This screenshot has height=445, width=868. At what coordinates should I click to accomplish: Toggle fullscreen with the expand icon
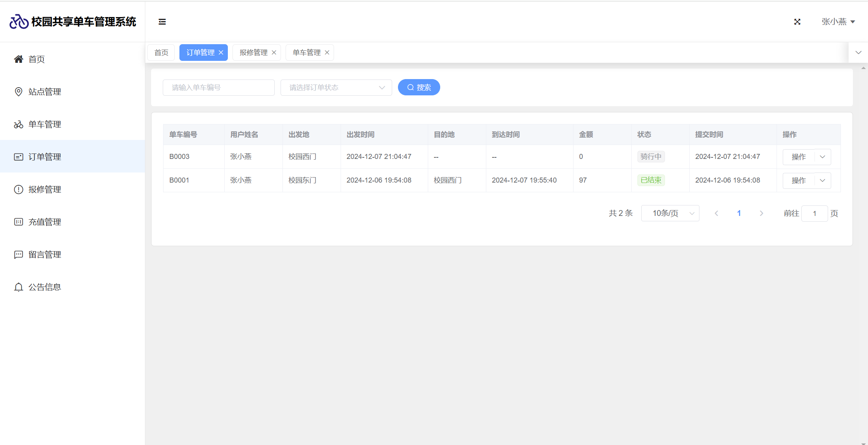tap(797, 22)
